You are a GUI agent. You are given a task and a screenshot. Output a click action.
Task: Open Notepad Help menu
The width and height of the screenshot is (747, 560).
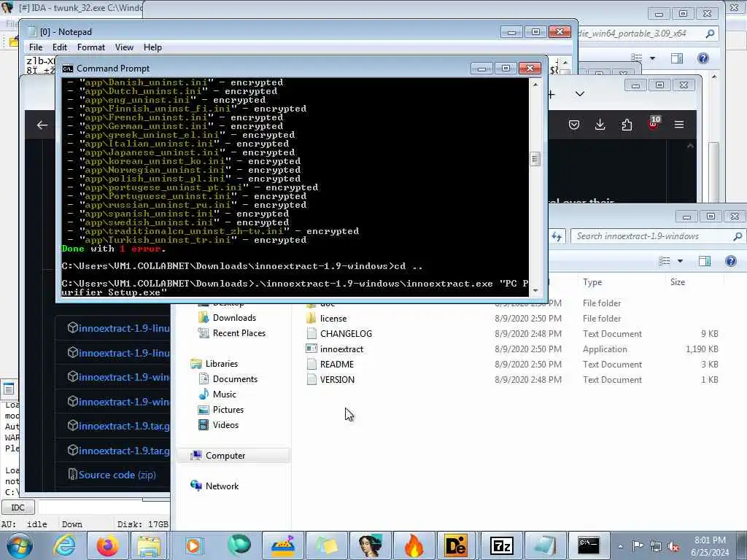152,47
